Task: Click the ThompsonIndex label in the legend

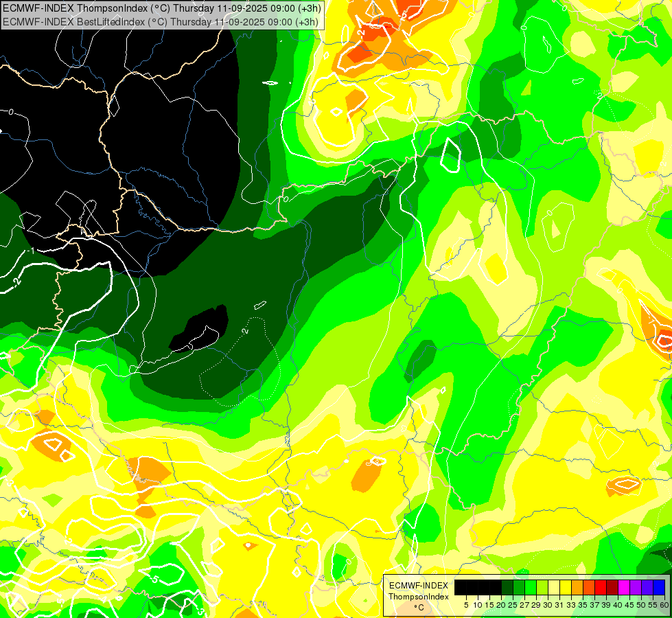Action: click(419, 597)
